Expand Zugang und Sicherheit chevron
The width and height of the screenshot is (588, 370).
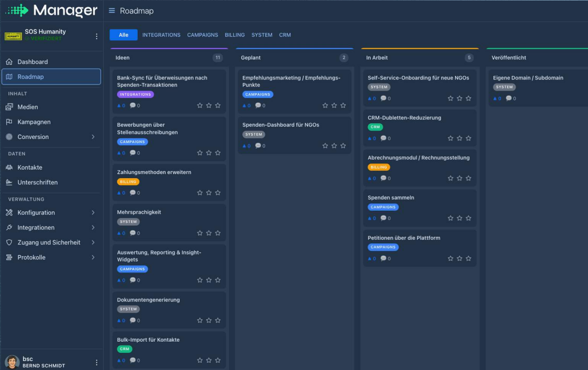pyautogui.click(x=93, y=243)
